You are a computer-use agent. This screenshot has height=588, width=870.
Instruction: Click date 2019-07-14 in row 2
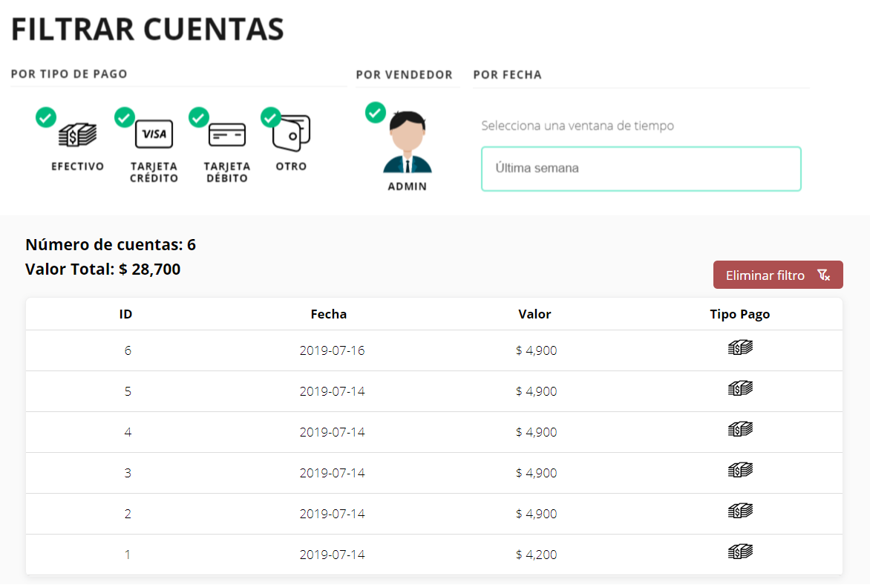click(333, 514)
